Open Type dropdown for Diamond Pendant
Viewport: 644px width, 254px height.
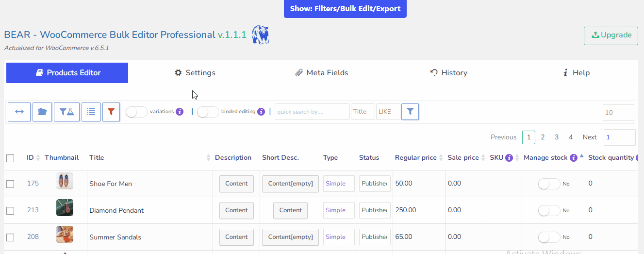(x=339, y=210)
